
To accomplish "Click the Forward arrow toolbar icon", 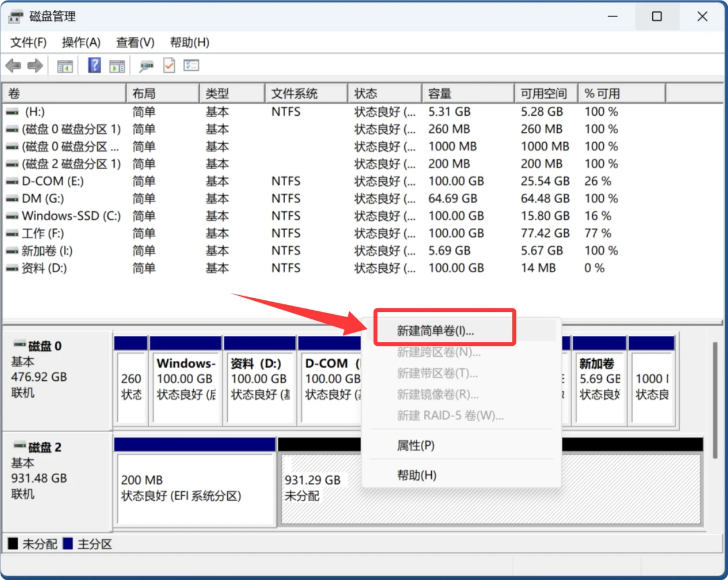I will tap(35, 66).
